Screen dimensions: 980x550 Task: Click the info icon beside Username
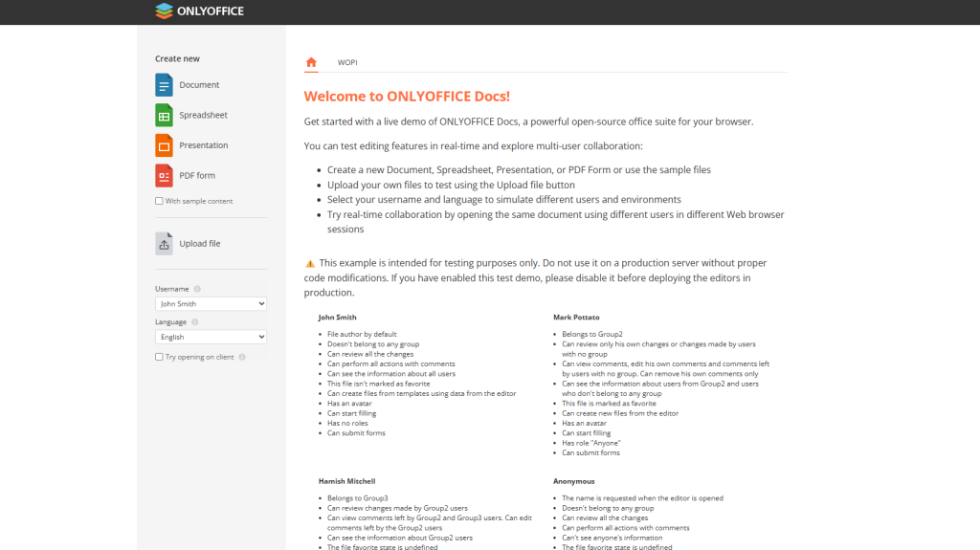click(x=197, y=289)
